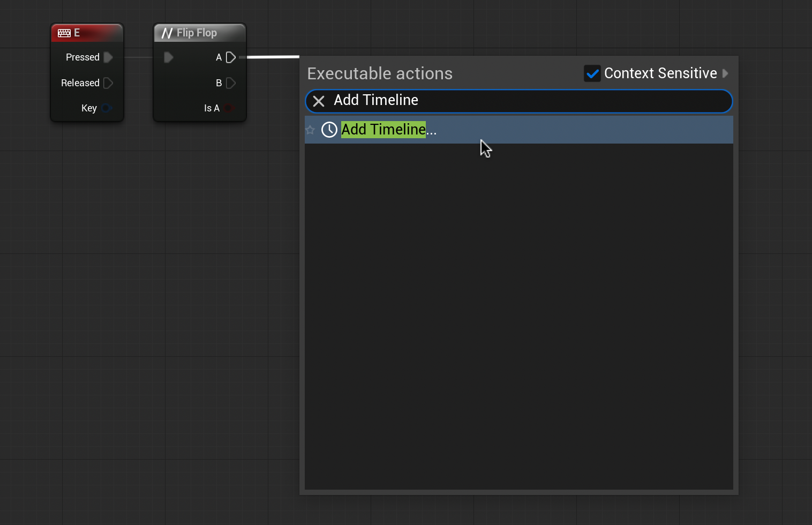This screenshot has width=812, height=525.
Task: Click the Released execution pin
Action: [108, 83]
